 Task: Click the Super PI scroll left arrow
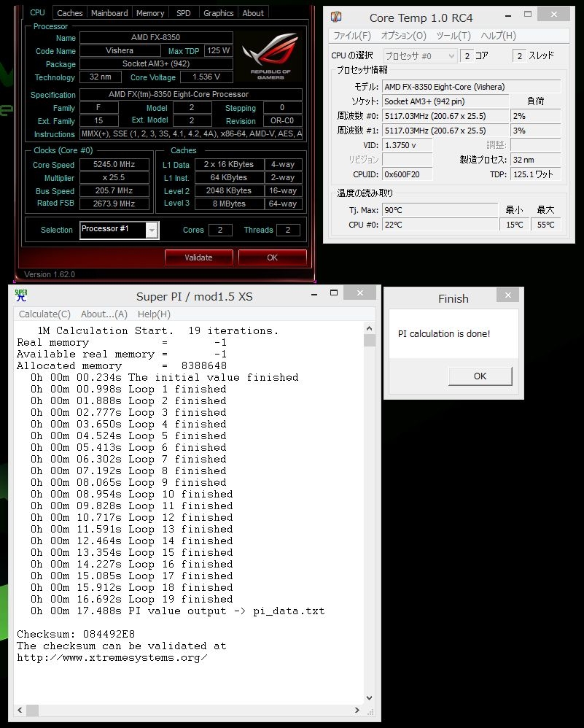[20, 710]
